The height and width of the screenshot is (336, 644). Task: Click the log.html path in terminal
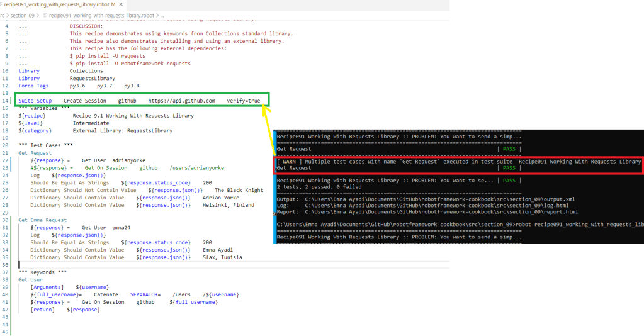click(x=437, y=205)
